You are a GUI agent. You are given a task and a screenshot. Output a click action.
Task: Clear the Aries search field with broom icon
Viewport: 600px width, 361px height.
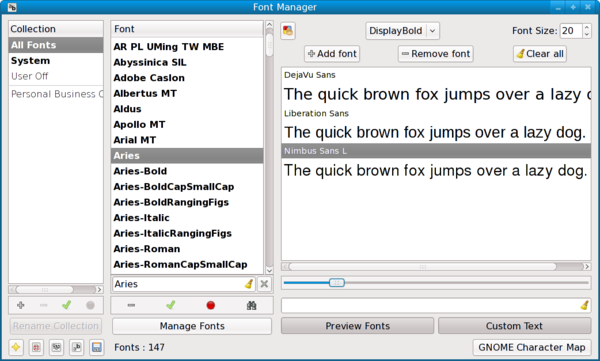click(249, 284)
